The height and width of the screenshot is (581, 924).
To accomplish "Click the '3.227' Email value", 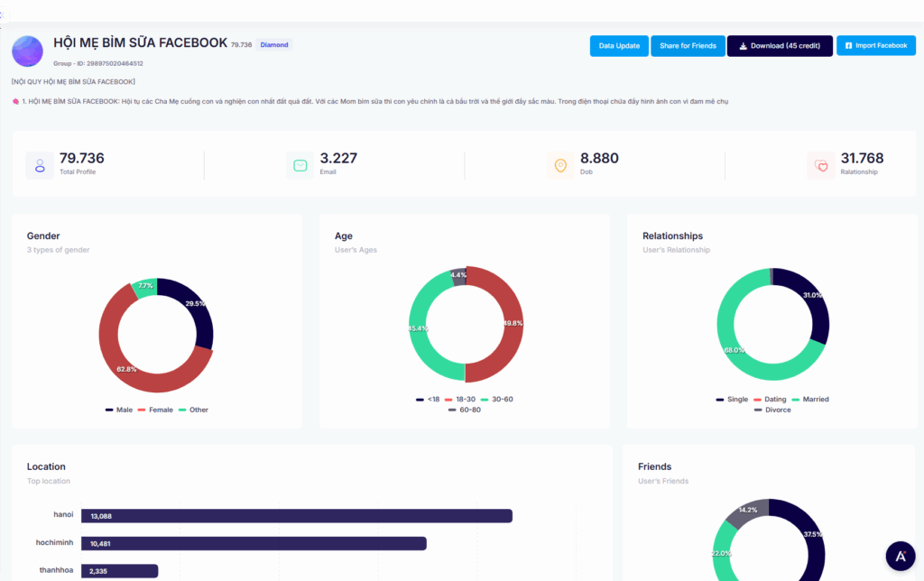I will 339,158.
